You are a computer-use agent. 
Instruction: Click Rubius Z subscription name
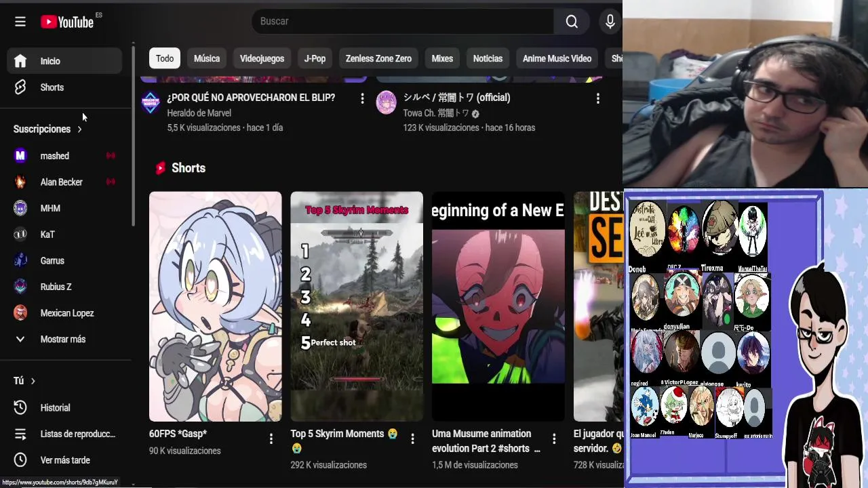(56, 287)
